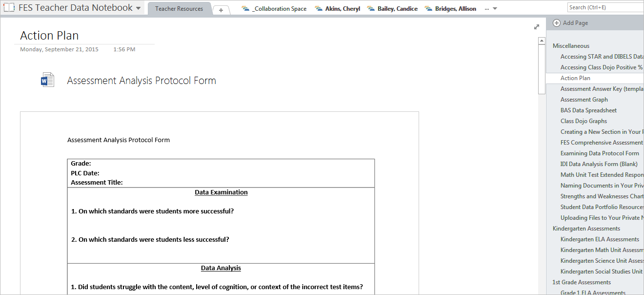The height and width of the screenshot is (295, 644).
Task: Show more sections via the ellipsis dropdown arrow
Action: point(495,9)
